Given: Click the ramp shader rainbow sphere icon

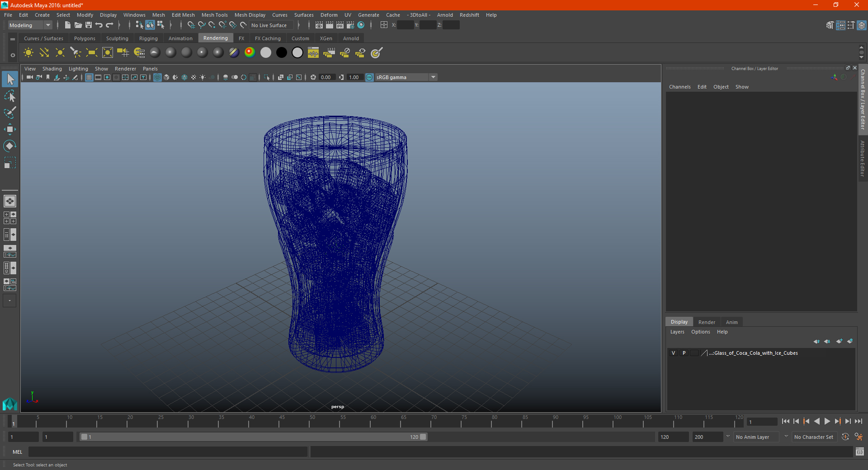Looking at the screenshot, I should point(250,53).
